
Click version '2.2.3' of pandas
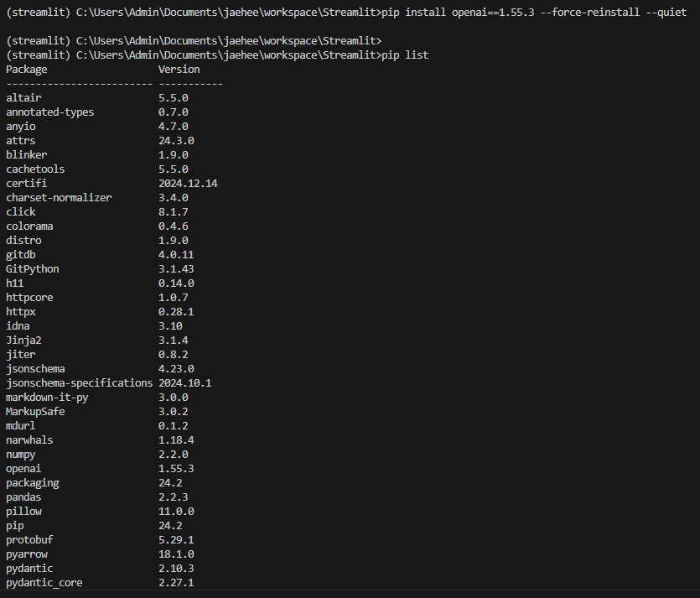(x=174, y=498)
